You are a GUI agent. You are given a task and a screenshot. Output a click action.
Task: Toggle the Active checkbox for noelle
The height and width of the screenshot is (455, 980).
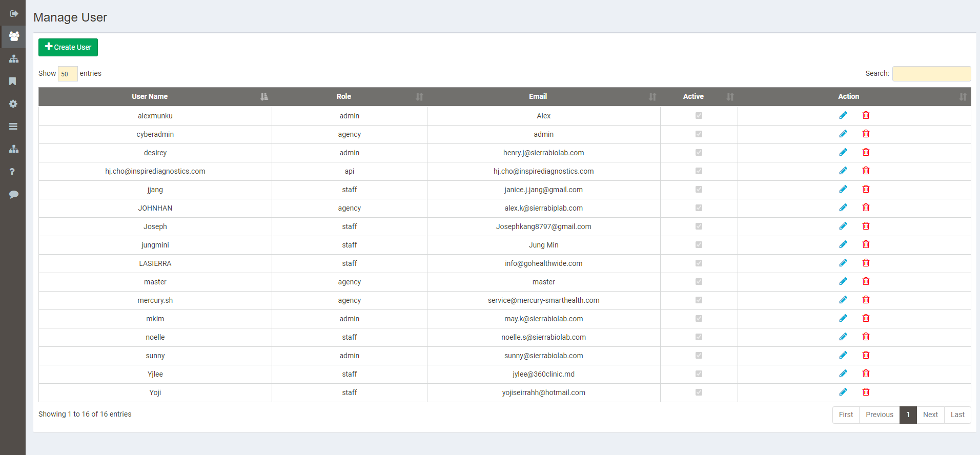pos(699,337)
